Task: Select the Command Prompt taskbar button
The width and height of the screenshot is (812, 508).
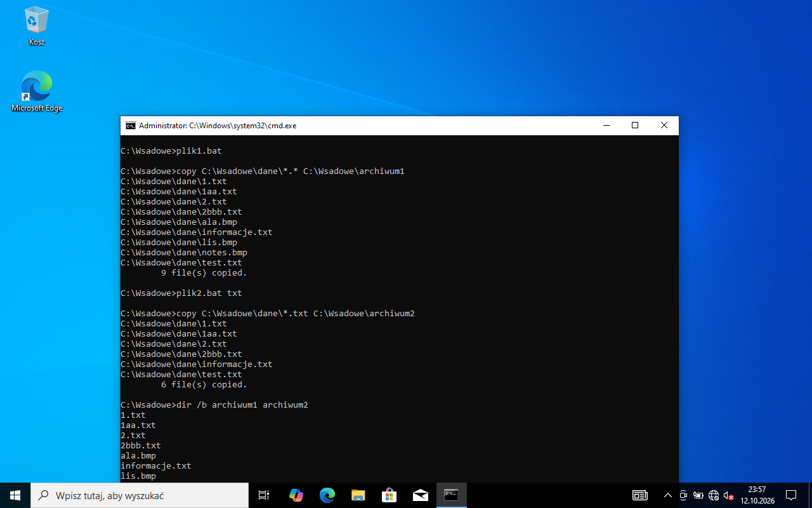Action: pos(451,495)
